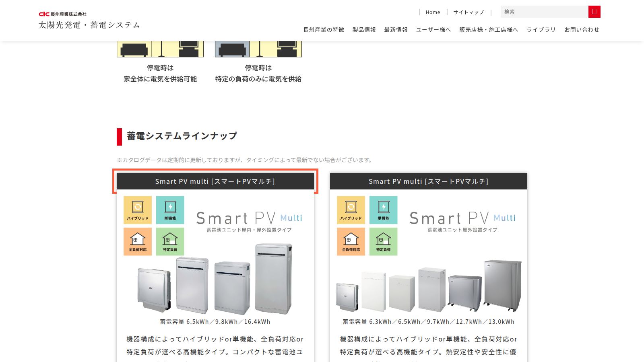Open the サイトマップ link
This screenshot has height=362, width=644.
469,12
